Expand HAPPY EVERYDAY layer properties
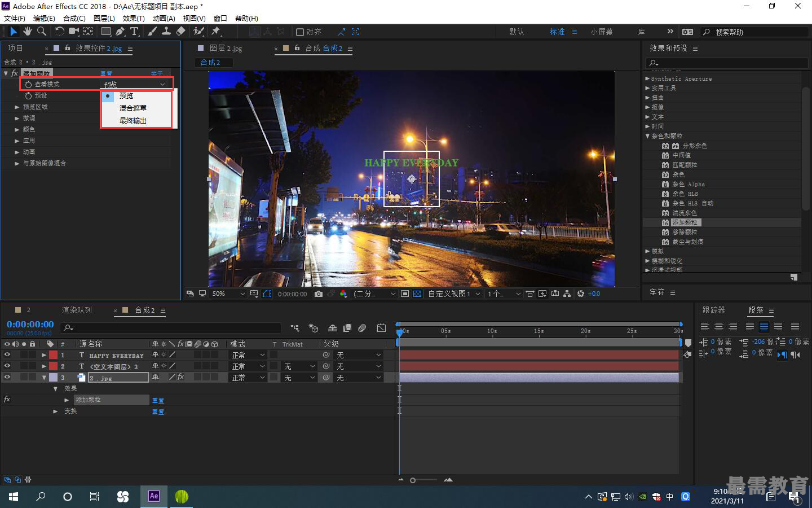The image size is (812, 508). 44,355
